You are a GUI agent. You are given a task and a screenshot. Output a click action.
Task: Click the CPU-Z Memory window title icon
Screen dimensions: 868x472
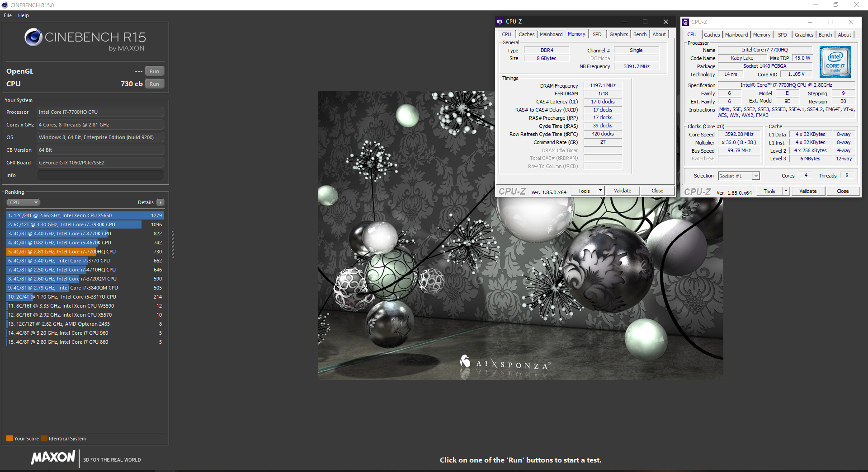(x=500, y=22)
